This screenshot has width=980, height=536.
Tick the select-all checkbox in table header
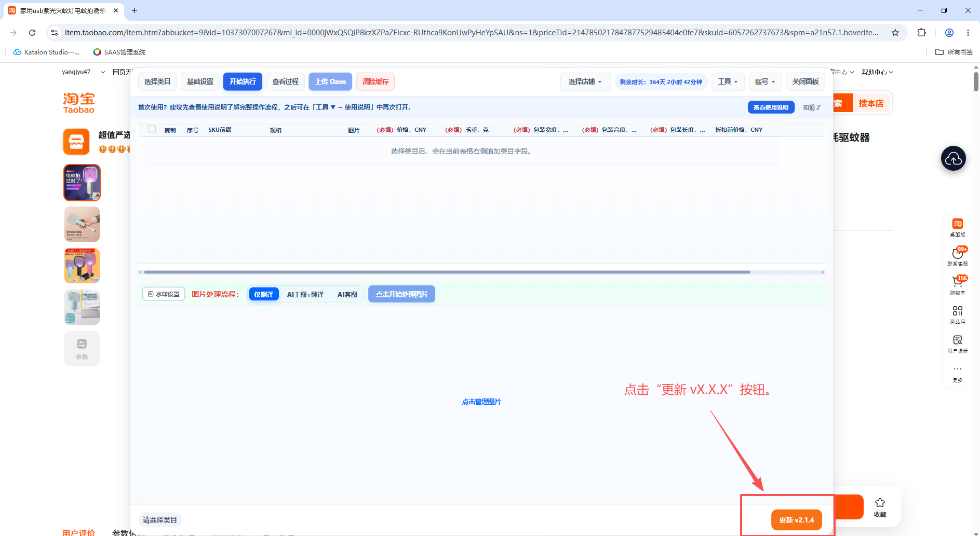[x=152, y=129]
